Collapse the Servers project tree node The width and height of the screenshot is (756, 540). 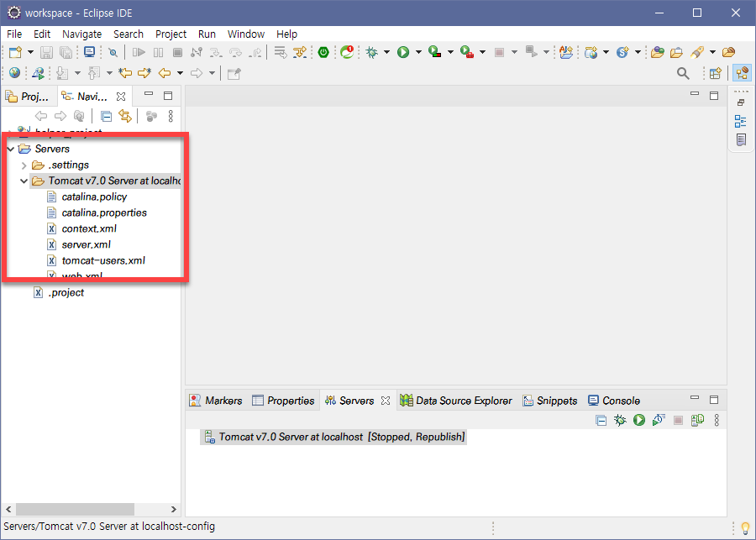[11, 149]
